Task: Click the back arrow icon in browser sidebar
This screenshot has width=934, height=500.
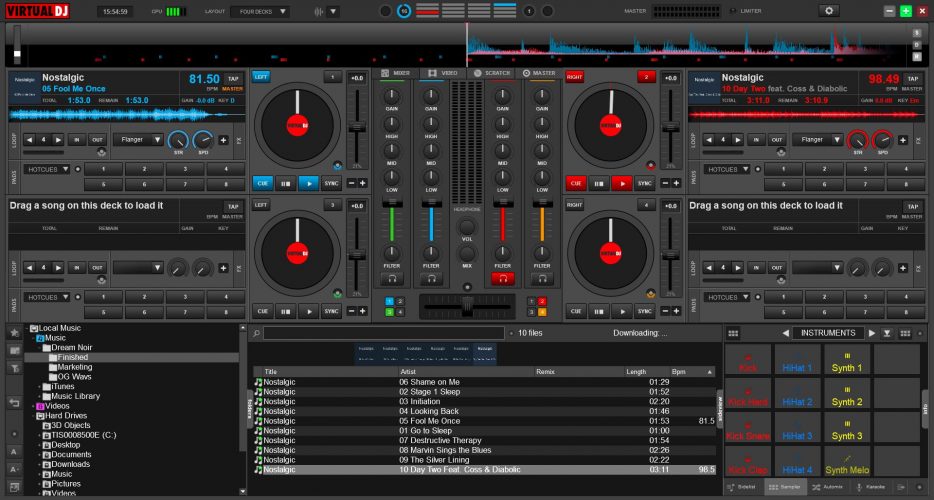Action: 14,403
